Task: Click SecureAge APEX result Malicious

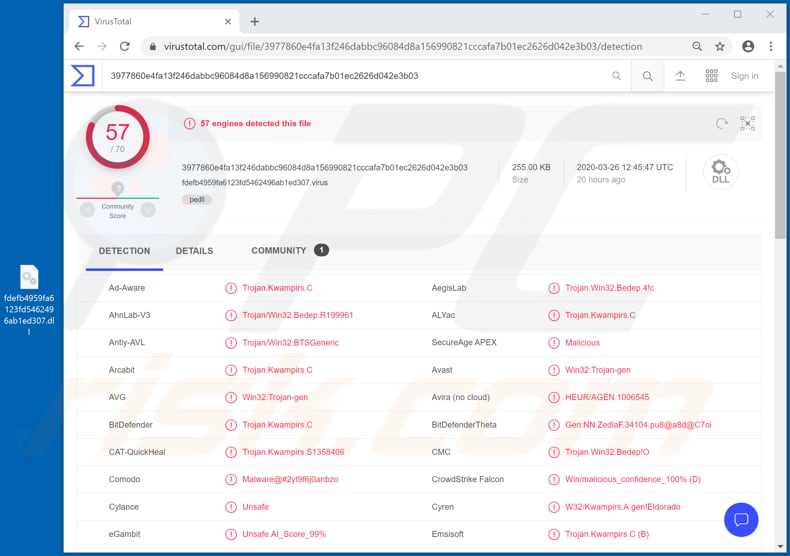Action: (x=582, y=342)
